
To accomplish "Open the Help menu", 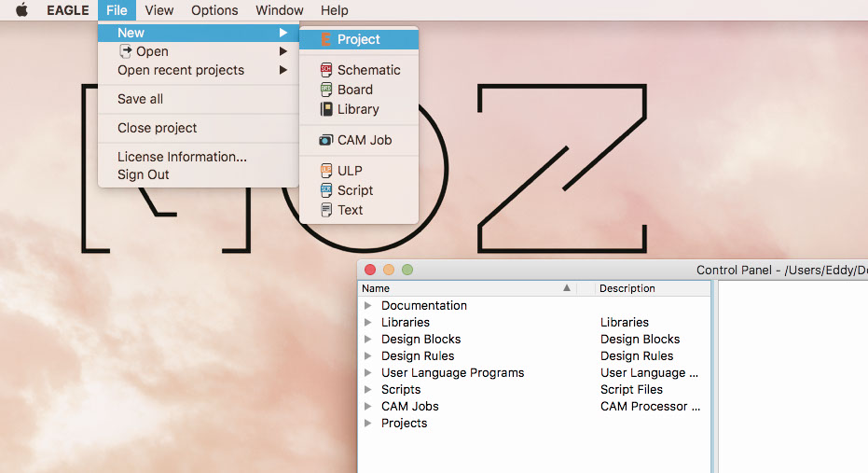I will (335, 10).
